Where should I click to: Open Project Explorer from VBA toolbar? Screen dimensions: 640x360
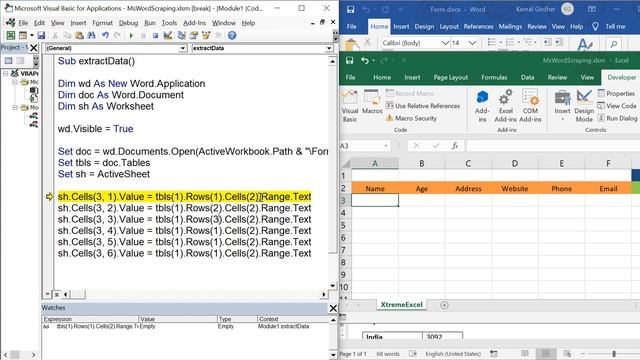pos(181,36)
